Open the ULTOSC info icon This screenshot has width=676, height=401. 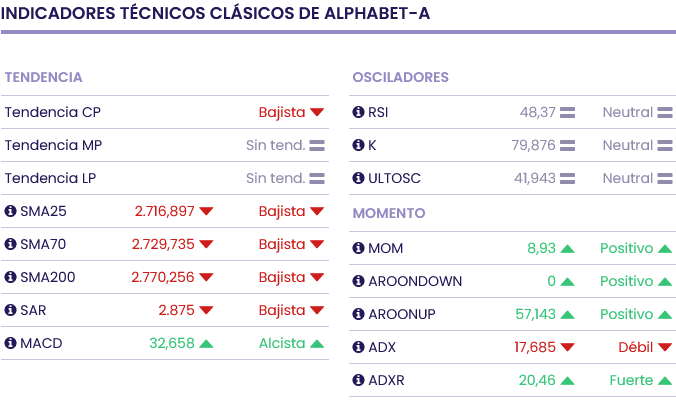359,178
